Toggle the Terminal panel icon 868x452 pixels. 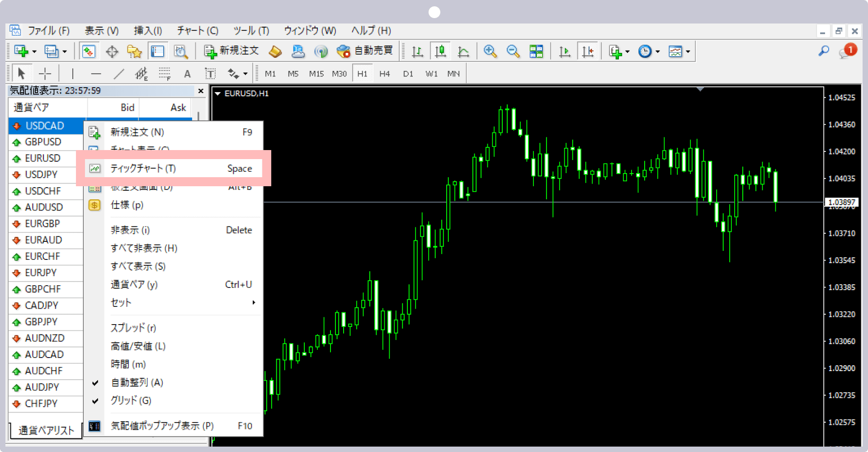click(157, 51)
